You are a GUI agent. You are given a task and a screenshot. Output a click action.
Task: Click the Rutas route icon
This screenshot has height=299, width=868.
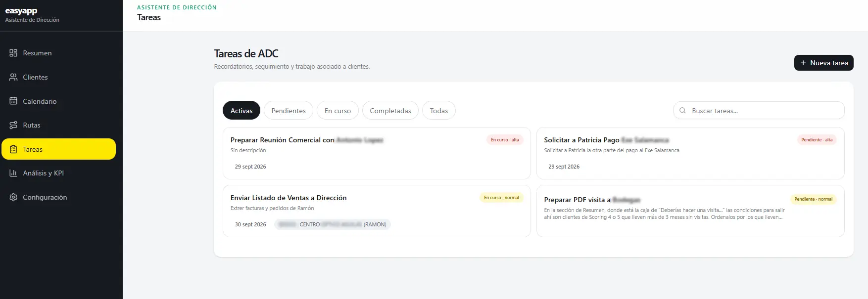(13, 125)
